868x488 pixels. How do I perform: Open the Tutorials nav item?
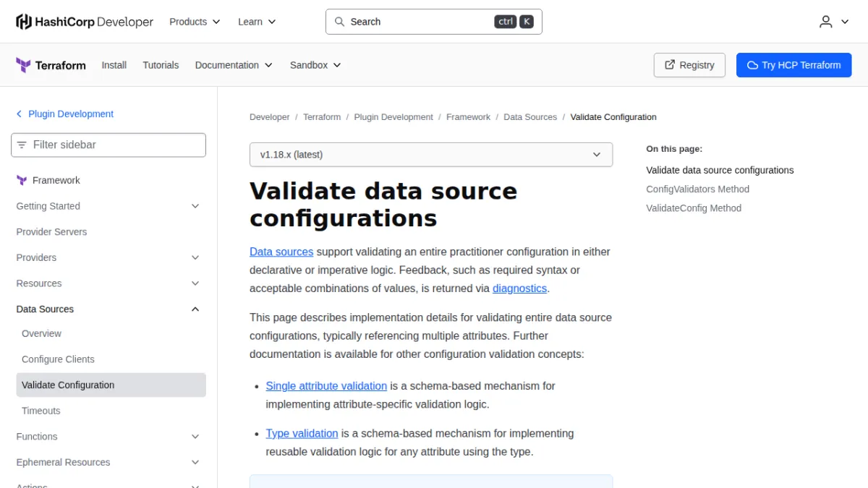point(161,65)
